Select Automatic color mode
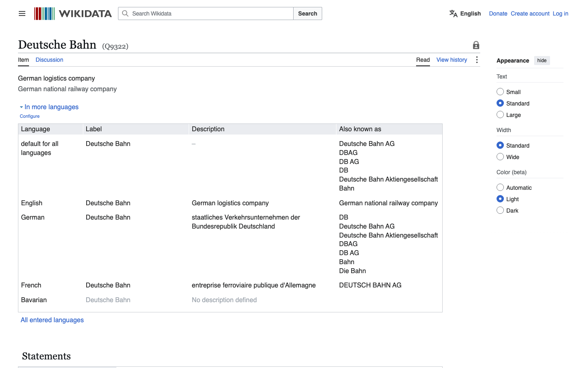This screenshot has height=368, width=588. tap(500, 187)
